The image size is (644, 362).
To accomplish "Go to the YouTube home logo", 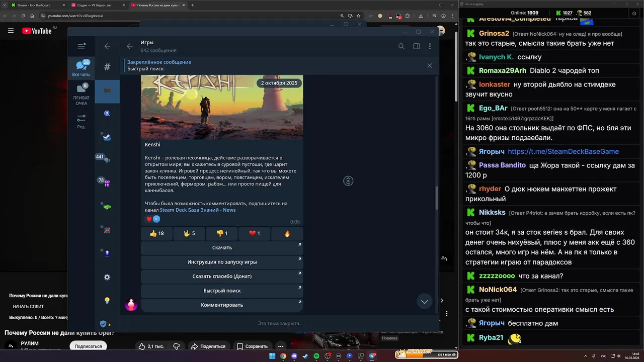I will tap(37, 31).
